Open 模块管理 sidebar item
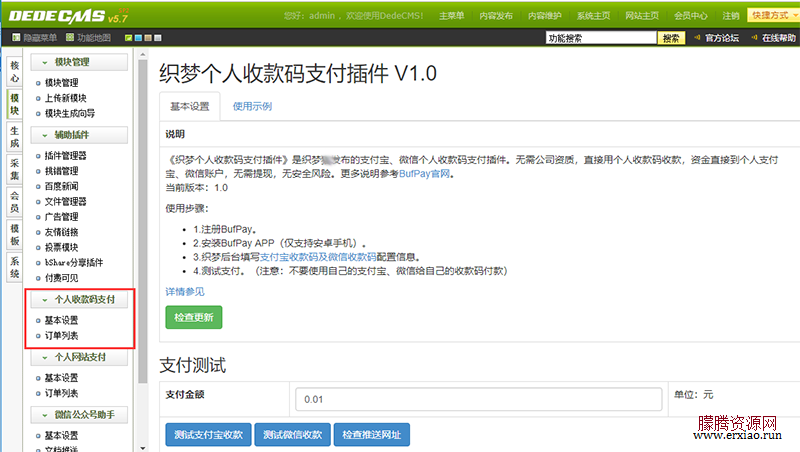Viewport: 800px width, 452px height. pyautogui.click(x=61, y=83)
